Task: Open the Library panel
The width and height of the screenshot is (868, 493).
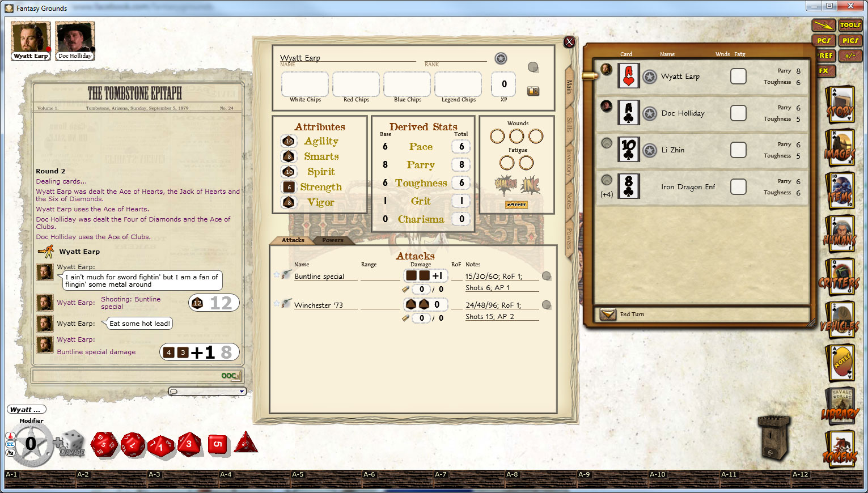Action: [x=840, y=405]
